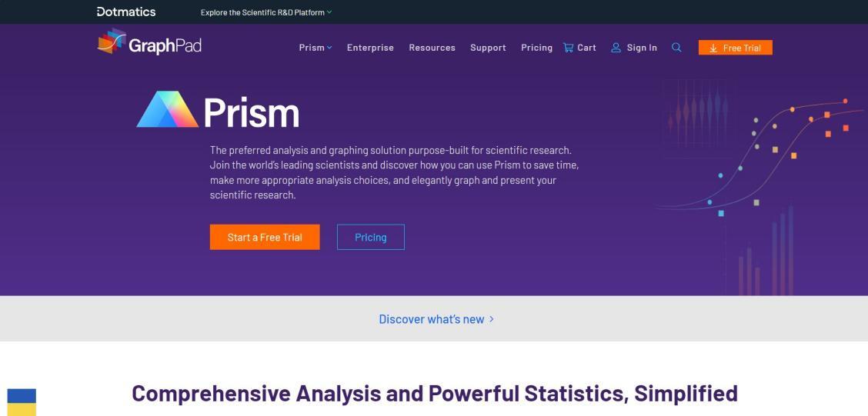This screenshot has width=868, height=416.
Task: Click the outlined Pricing button
Action: point(370,237)
